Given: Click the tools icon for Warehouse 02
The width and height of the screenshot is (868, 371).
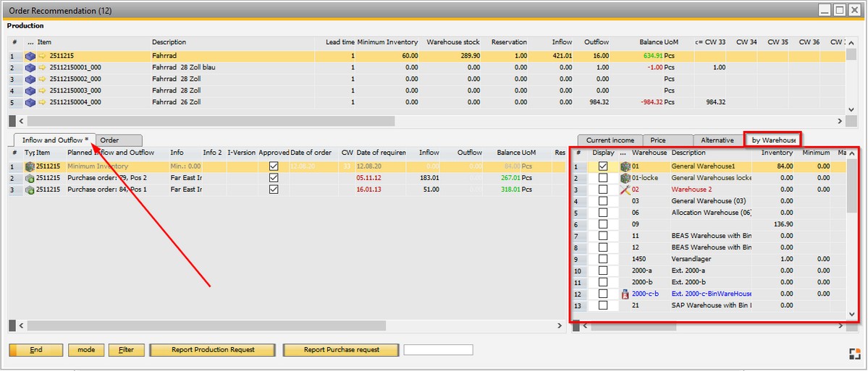Looking at the screenshot, I should point(625,189).
